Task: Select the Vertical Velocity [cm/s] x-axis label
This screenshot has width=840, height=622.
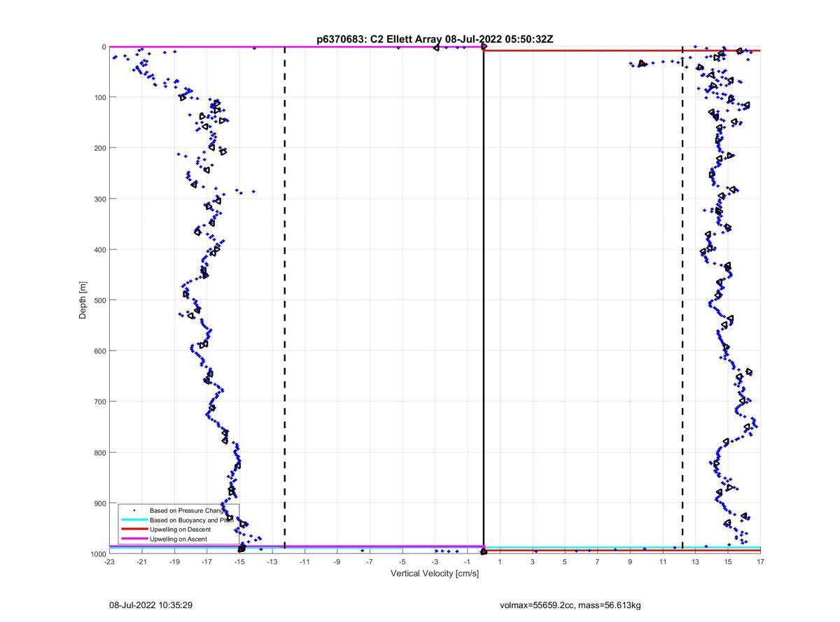Action: coord(435,574)
